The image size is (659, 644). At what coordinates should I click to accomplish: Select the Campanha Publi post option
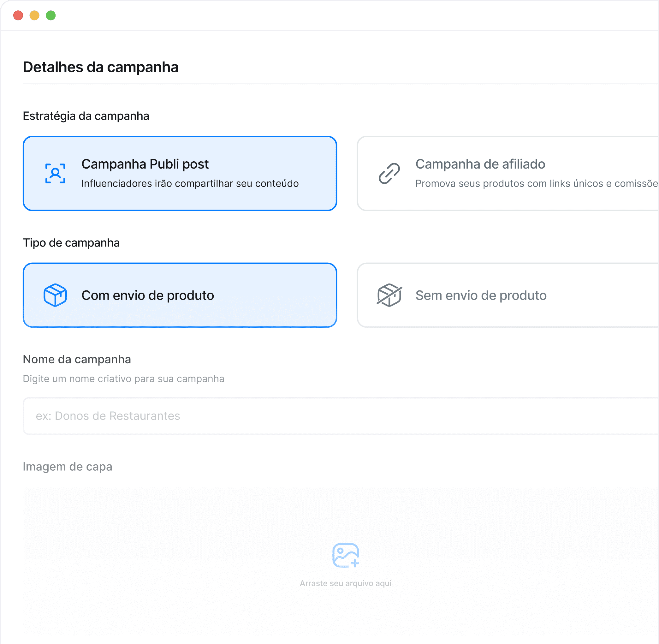(180, 174)
